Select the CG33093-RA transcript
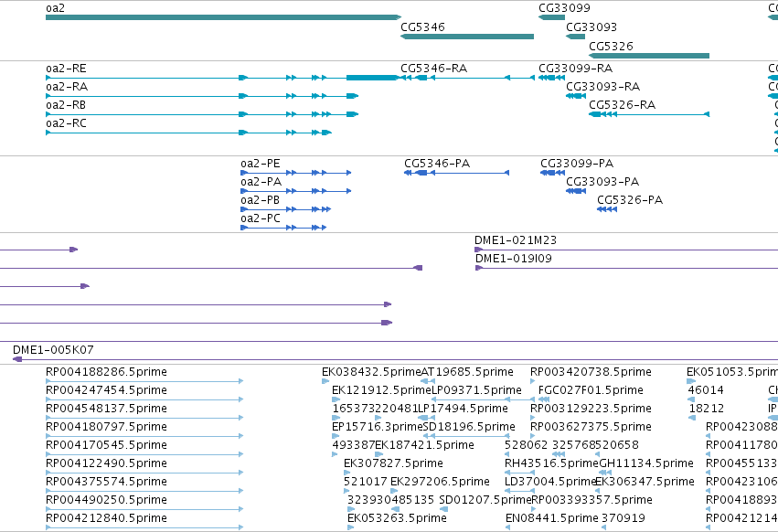This screenshot has width=778, height=532. [x=576, y=96]
